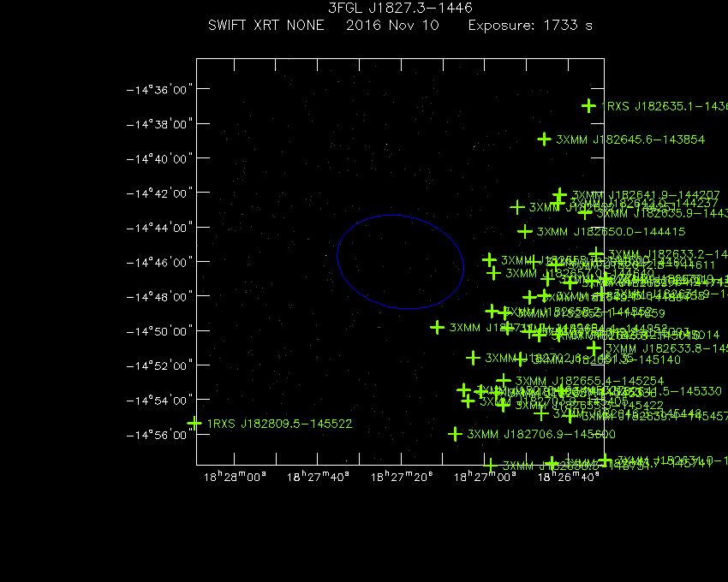
Task: Click the cross marker for 1RXS J182809.5-145522
Action: pos(194,423)
